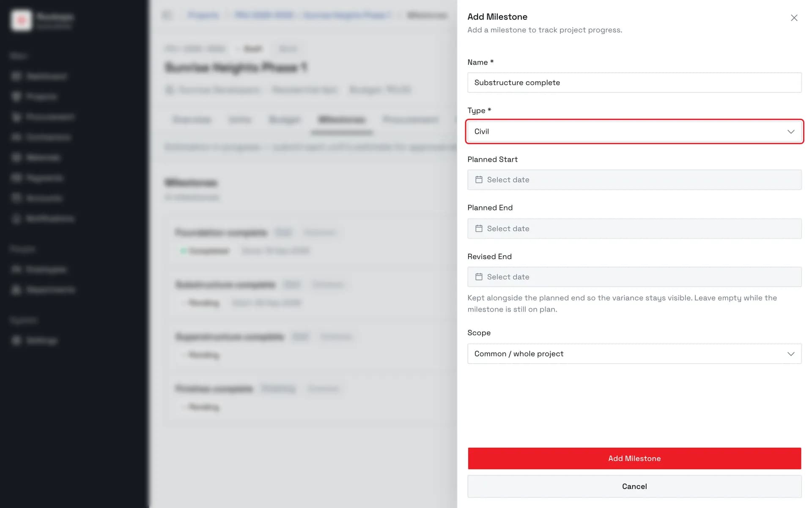812x508 pixels.
Task: Click calendar icon in Planned Start
Action: [479, 180]
